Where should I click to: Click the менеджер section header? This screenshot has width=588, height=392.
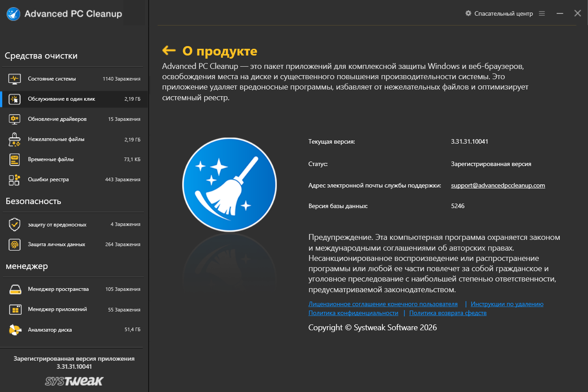click(x=27, y=266)
